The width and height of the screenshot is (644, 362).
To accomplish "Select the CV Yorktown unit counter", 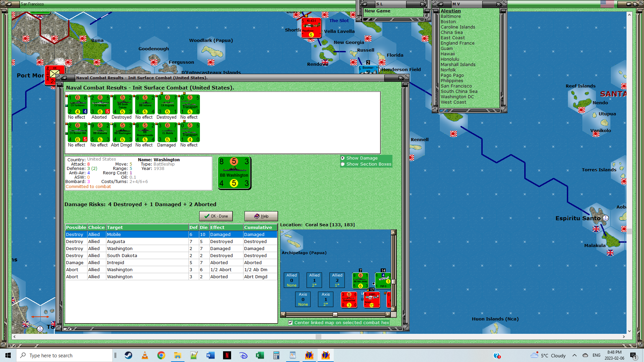I will [x=77, y=105].
